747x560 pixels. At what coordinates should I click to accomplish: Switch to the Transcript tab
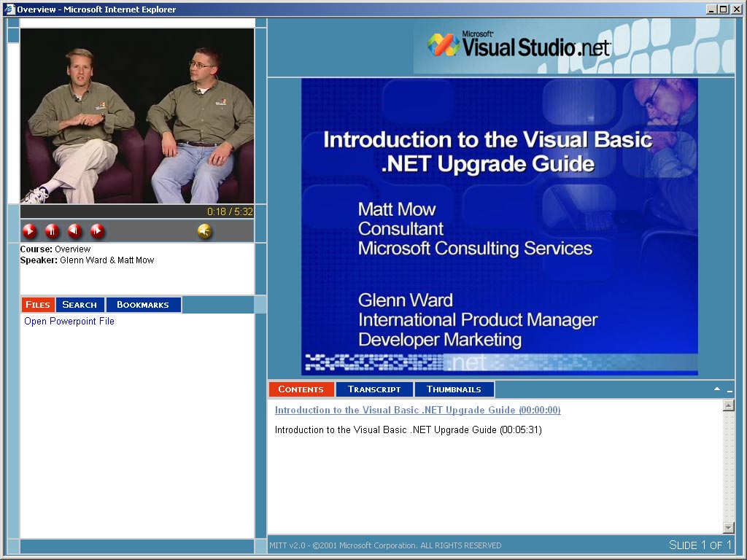(374, 389)
